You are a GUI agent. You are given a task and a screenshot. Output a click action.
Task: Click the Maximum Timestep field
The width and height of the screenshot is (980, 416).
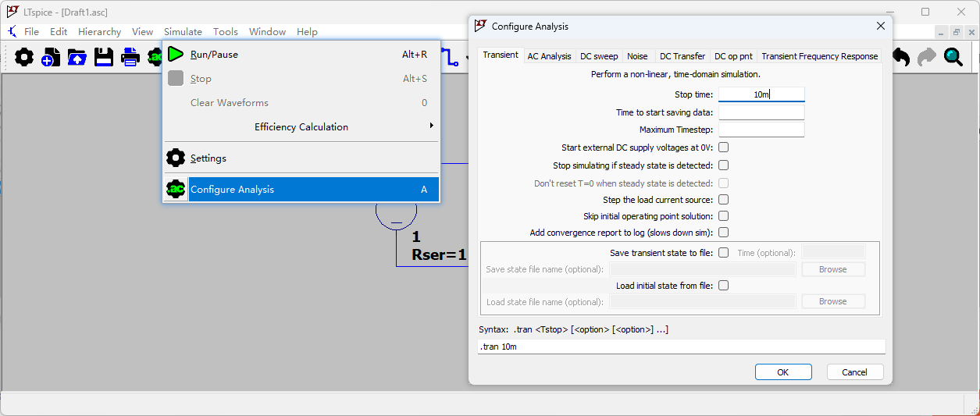pyautogui.click(x=761, y=130)
